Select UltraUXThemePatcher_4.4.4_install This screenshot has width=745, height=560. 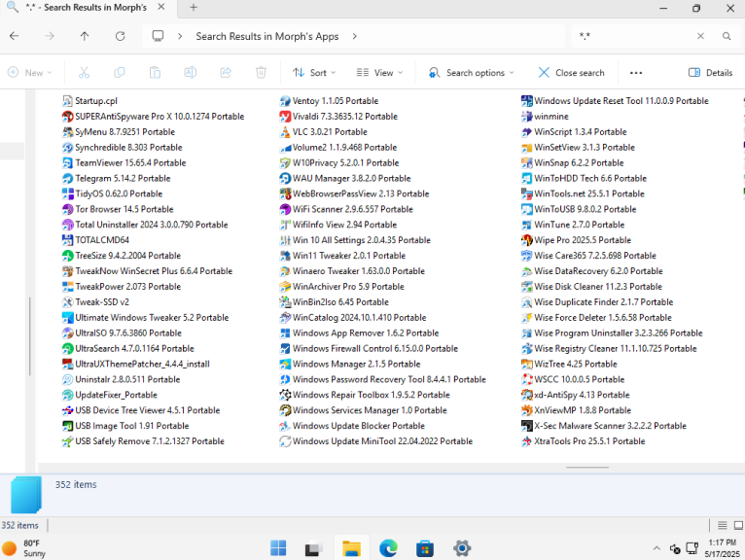click(136, 365)
